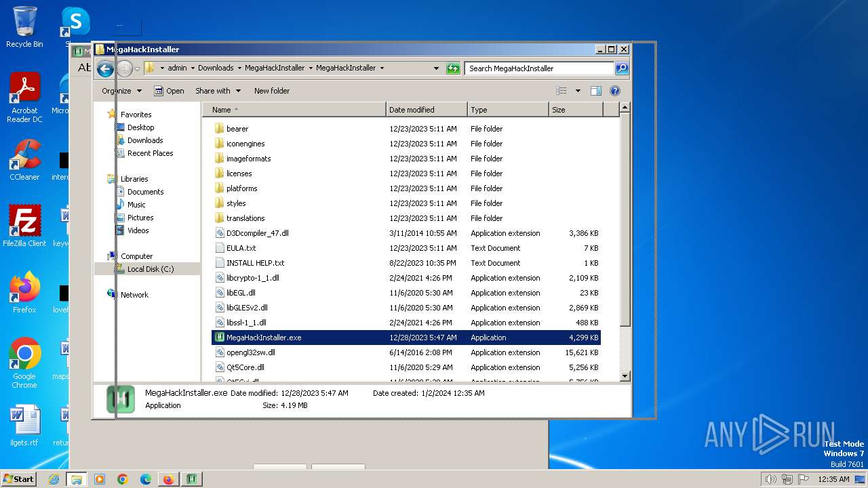The width and height of the screenshot is (868, 488).
Task: Click Windows Media Player taskbar icon
Action: [100, 479]
